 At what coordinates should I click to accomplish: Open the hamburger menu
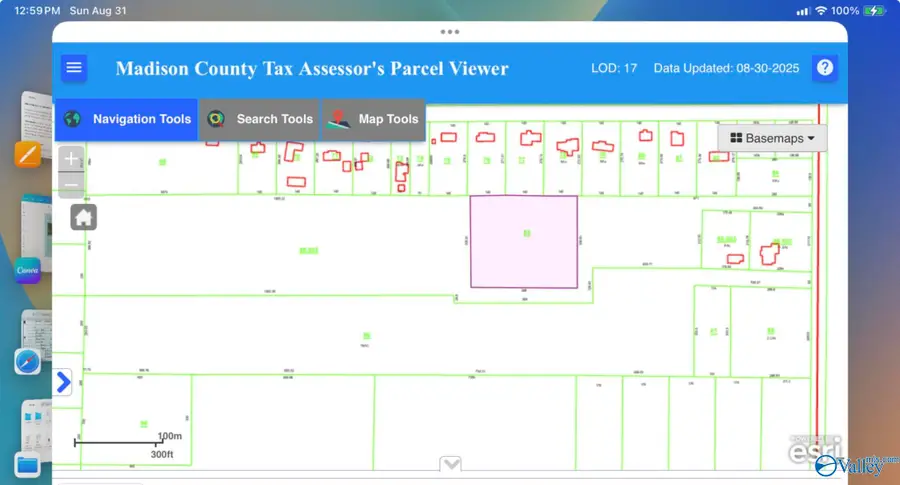(x=74, y=68)
